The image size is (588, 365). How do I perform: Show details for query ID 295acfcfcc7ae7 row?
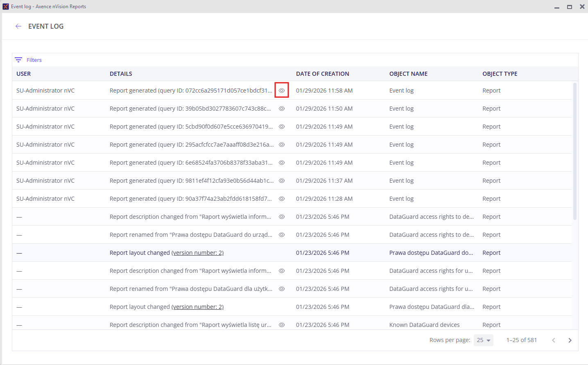(282, 145)
